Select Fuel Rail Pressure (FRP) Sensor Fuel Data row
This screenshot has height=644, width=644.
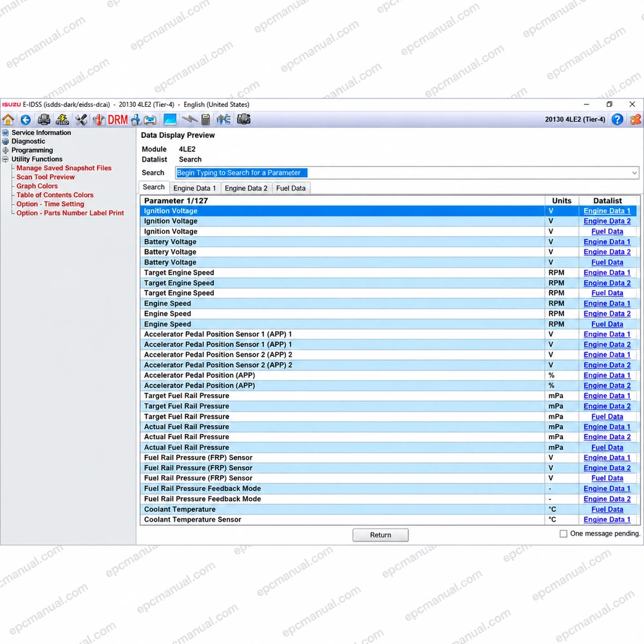[388, 478]
